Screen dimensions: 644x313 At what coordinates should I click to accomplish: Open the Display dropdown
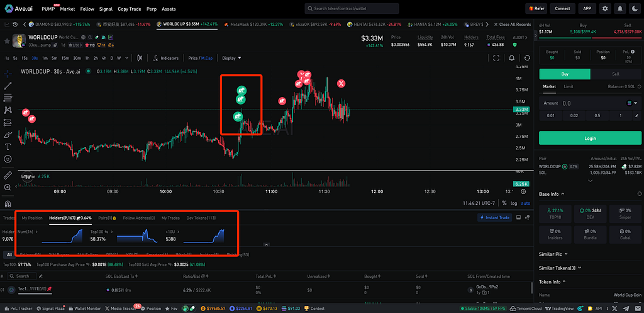[x=231, y=58]
